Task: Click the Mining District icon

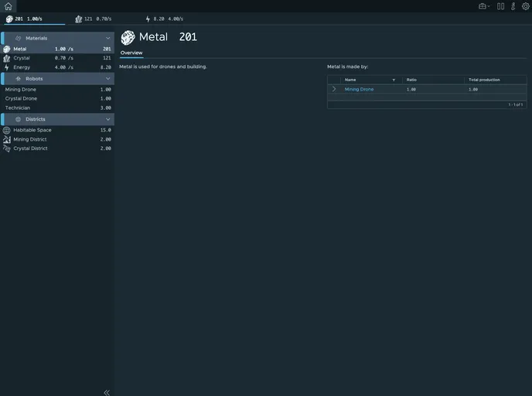Action: (x=6, y=139)
